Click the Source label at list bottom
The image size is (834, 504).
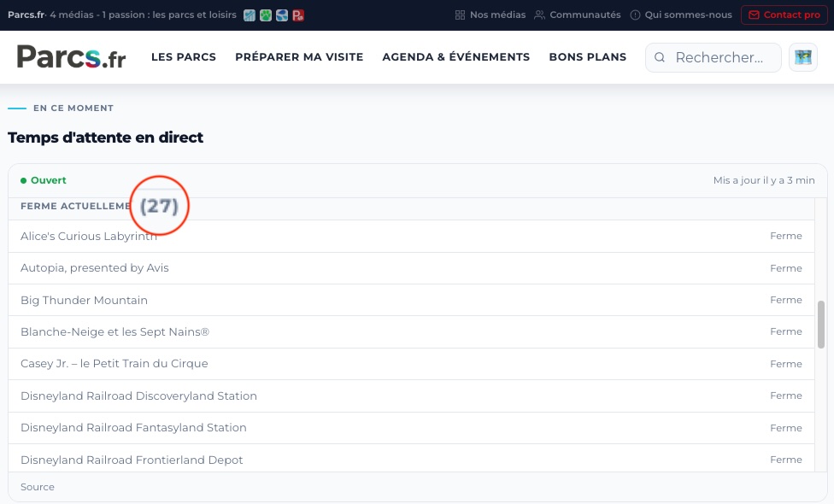point(38,487)
